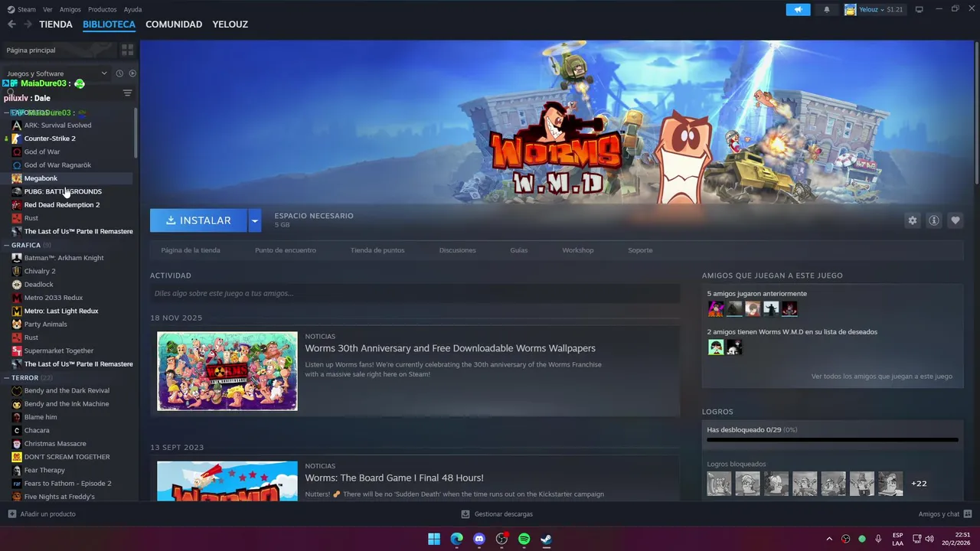
Task: Click the INSTALAR button
Action: pyautogui.click(x=198, y=220)
